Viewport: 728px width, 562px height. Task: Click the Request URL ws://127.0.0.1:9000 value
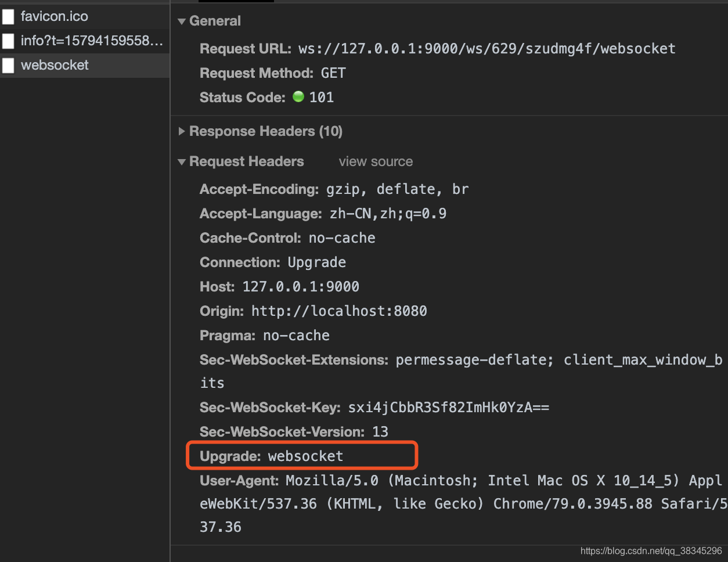(486, 49)
